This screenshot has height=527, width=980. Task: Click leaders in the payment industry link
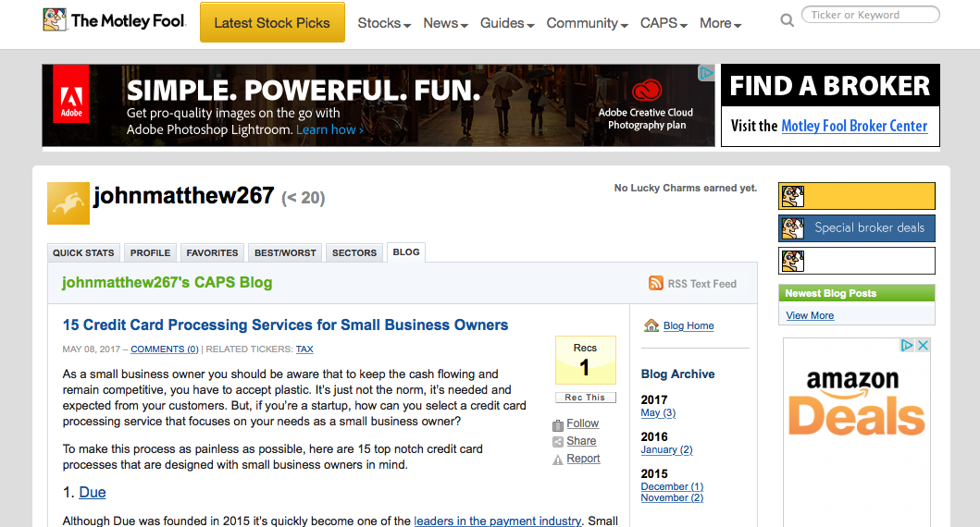498,521
